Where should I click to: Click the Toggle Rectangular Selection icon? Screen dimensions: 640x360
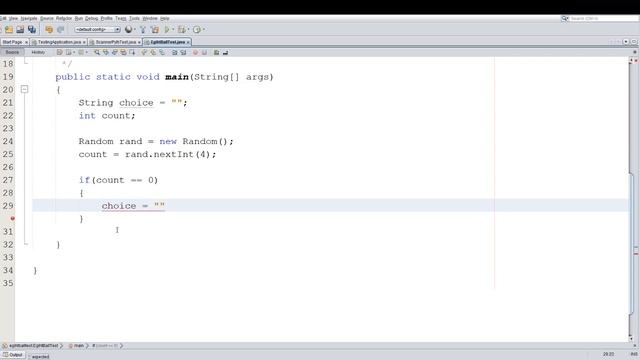coord(132,52)
